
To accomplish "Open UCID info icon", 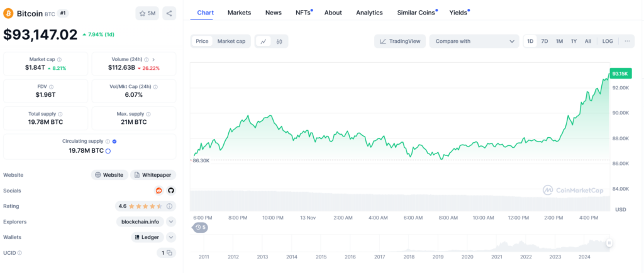I will 19,253.
